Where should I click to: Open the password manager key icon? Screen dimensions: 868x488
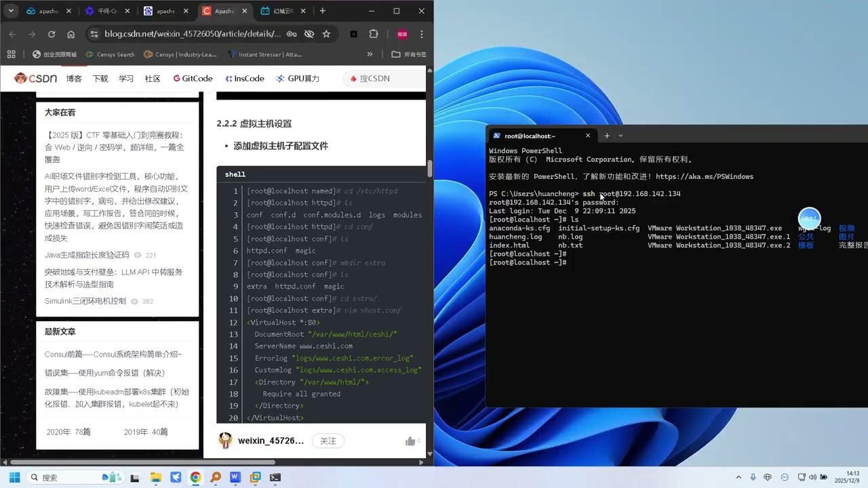(291, 34)
